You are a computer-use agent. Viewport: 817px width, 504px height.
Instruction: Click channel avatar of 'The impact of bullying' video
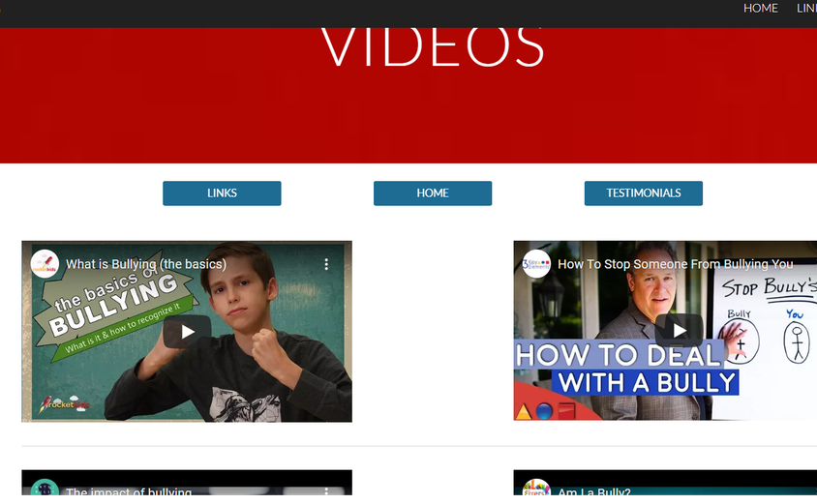(45, 490)
